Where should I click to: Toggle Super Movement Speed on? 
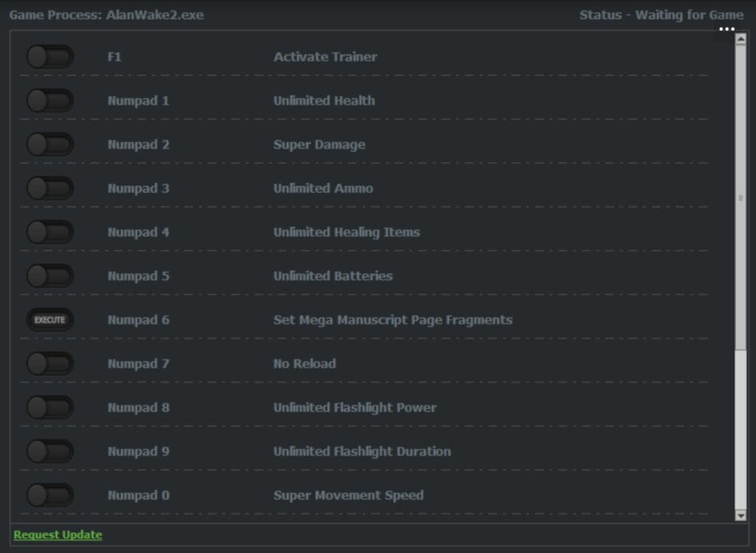[49, 495]
